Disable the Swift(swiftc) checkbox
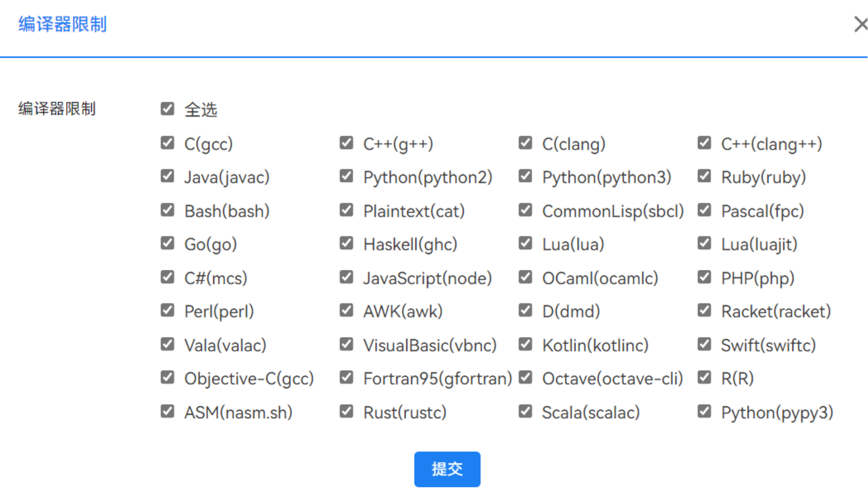The height and width of the screenshot is (496, 868). click(705, 345)
